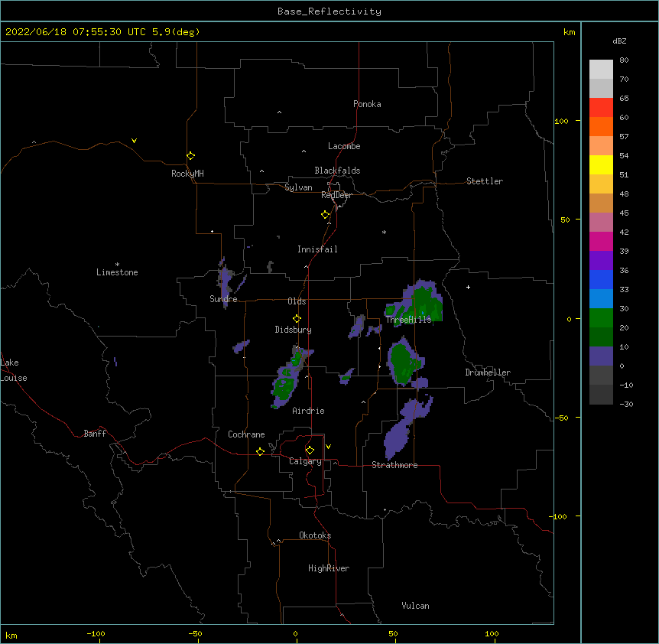Click the light gray 80 dBZ swatch

tap(601, 70)
